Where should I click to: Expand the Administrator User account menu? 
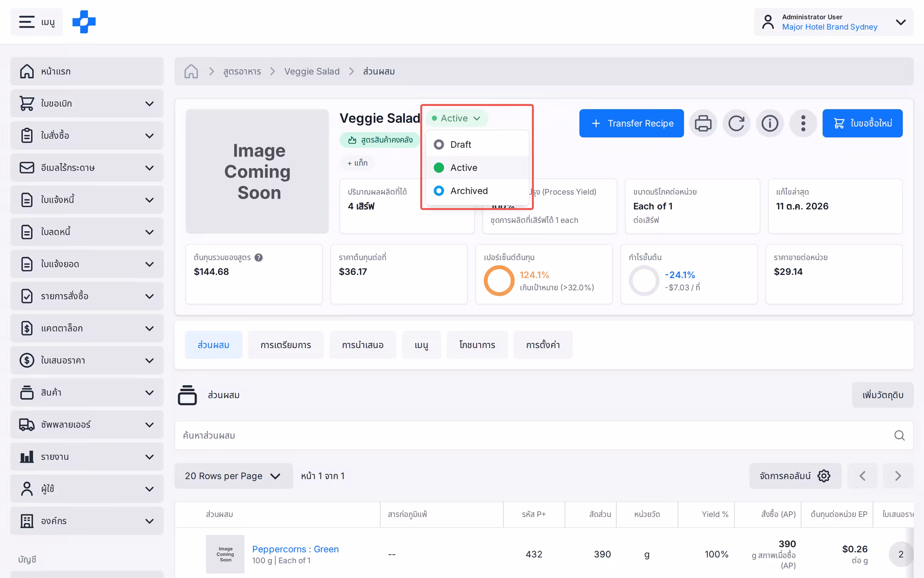(833, 22)
